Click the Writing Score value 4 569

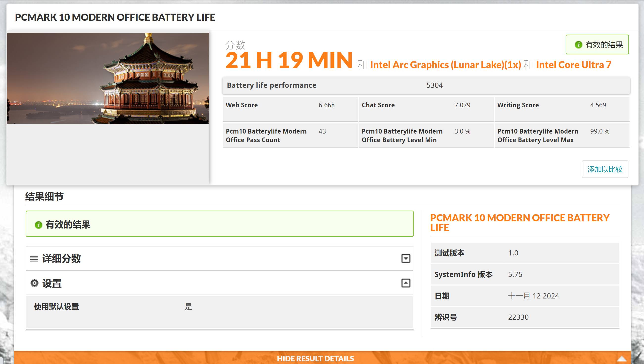[598, 105]
